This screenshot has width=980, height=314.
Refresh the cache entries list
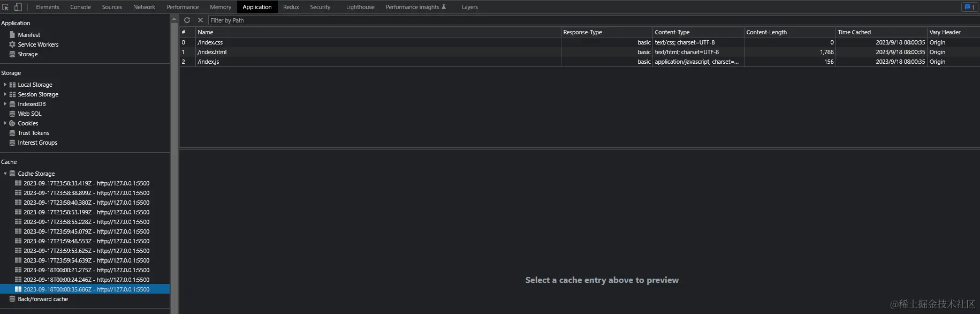point(187,20)
